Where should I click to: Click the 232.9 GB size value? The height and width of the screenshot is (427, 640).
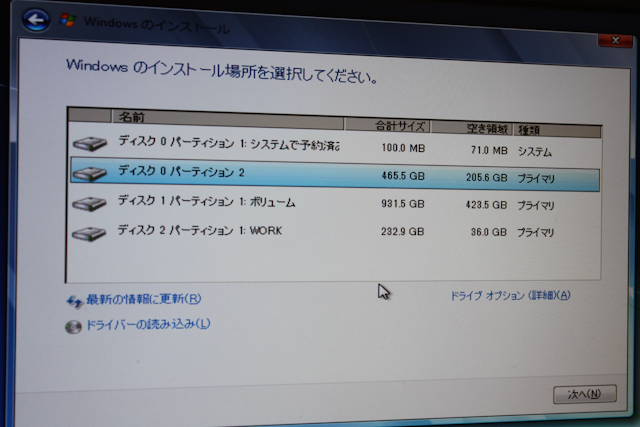coord(402,231)
